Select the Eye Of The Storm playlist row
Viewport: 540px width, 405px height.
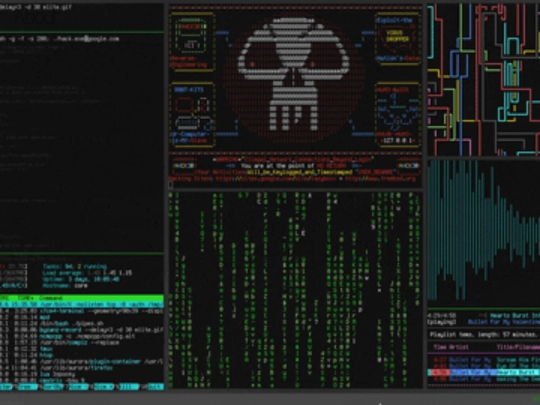[x=484, y=366]
